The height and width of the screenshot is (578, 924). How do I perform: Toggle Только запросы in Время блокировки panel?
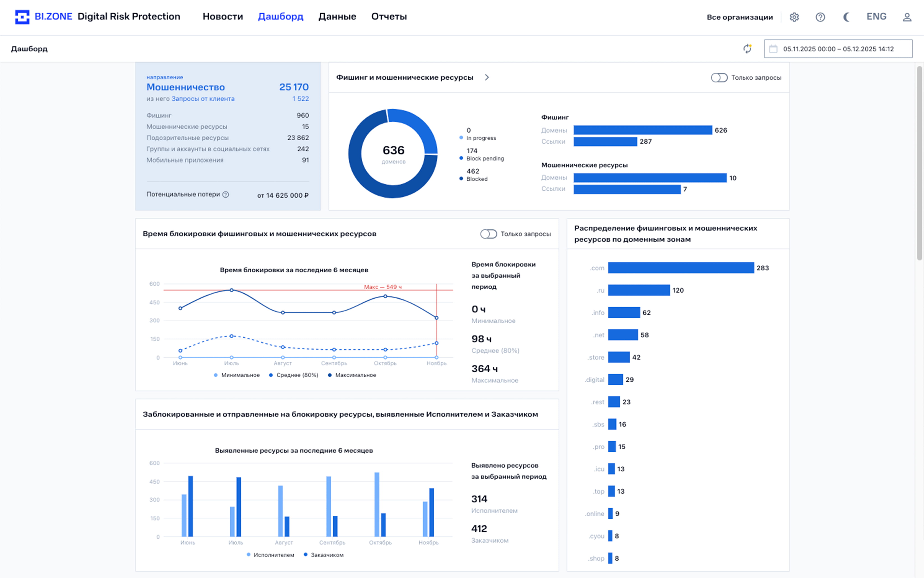click(489, 234)
